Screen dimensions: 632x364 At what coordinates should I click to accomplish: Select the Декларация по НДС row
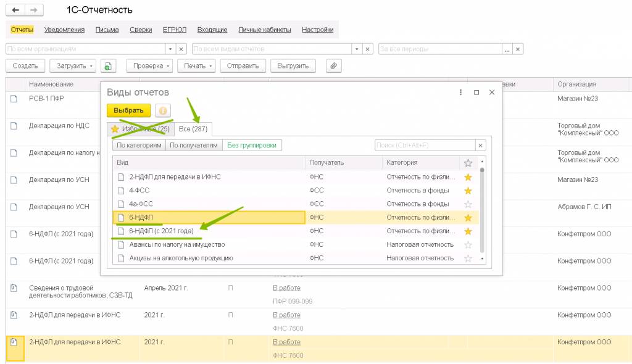pos(59,126)
